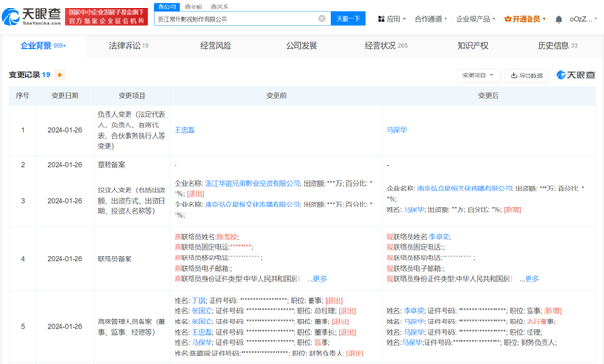Click the red 官方备案企业征信机构 banner
604x364 pixels.
107,17
